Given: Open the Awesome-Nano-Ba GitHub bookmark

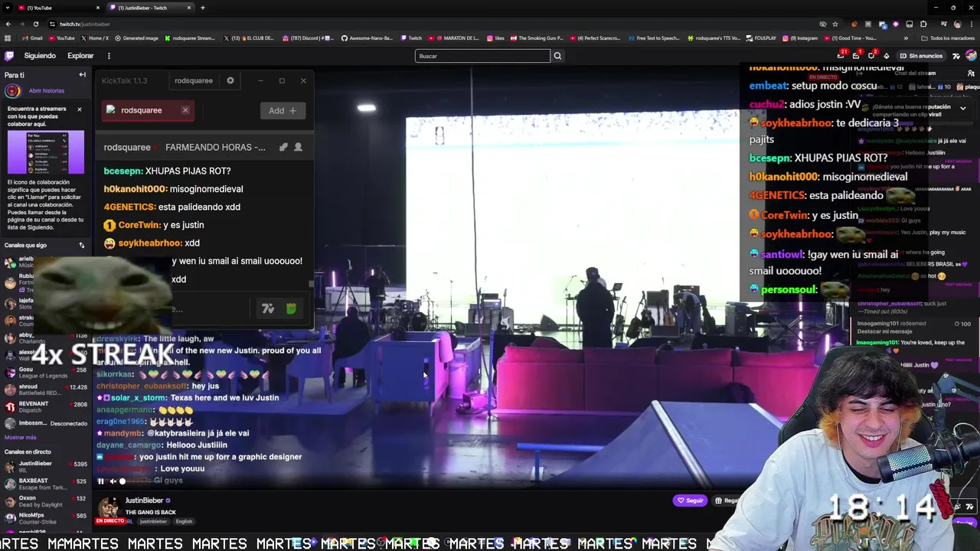Looking at the screenshot, I should 366,38.
